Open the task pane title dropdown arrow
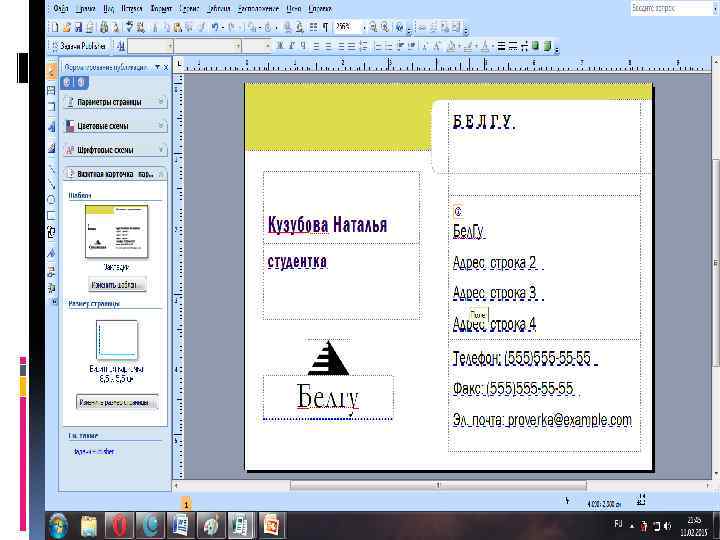The image size is (720, 540). click(158, 68)
